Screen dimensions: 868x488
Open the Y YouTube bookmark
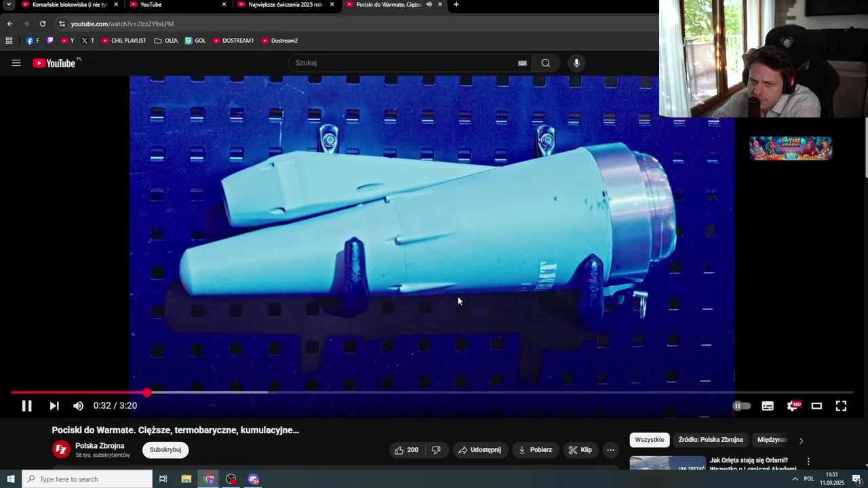click(67, 41)
